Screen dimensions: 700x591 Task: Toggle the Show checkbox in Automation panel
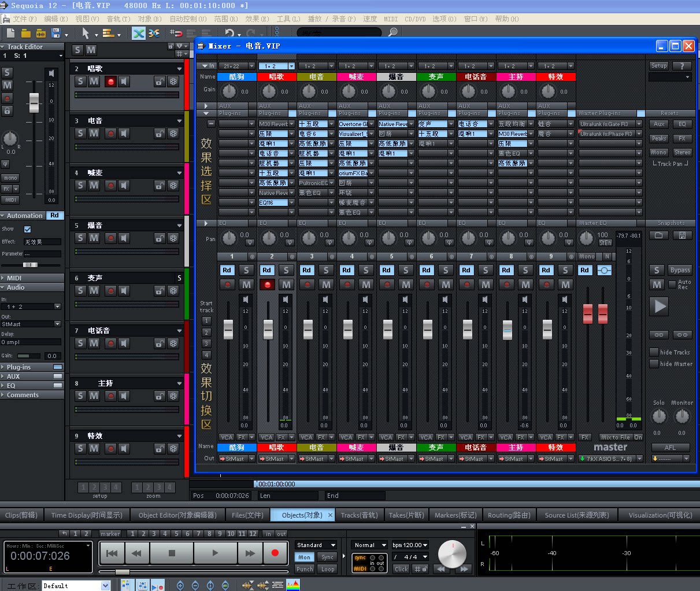(x=27, y=229)
